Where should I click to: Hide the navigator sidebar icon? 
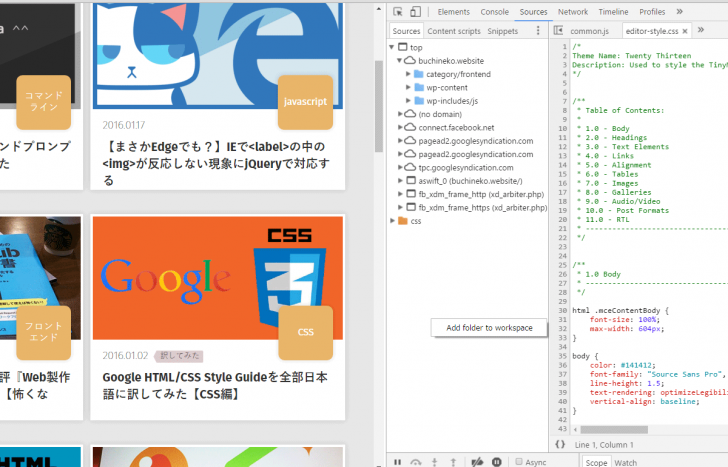(559, 31)
